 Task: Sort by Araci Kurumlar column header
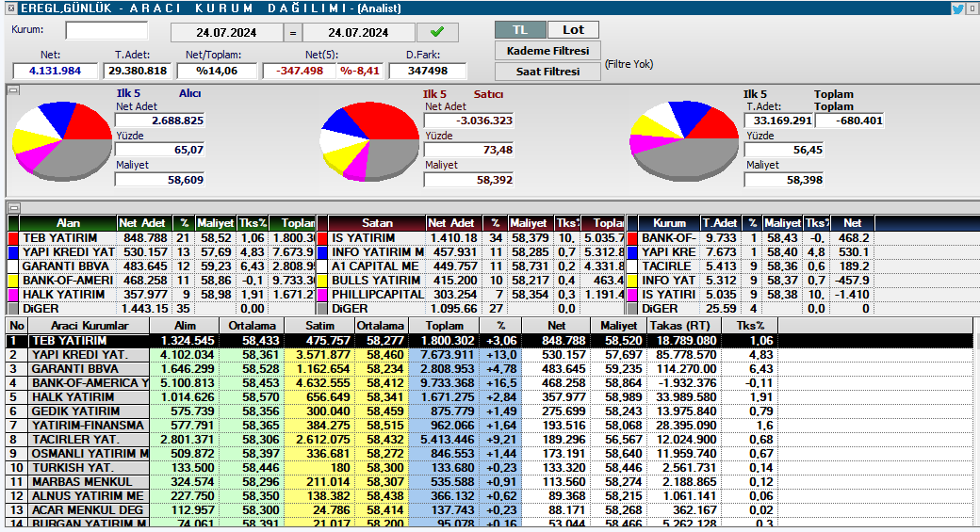(90, 325)
